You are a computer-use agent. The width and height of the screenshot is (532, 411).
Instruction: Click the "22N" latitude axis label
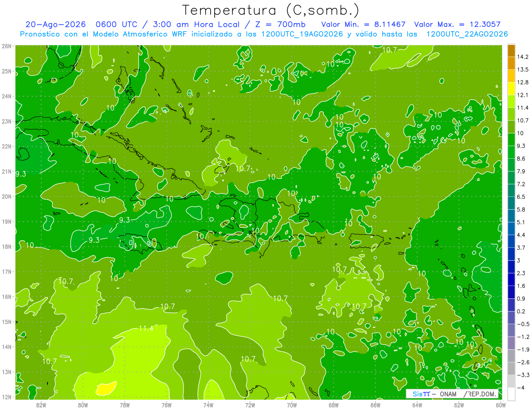pyautogui.click(x=6, y=146)
